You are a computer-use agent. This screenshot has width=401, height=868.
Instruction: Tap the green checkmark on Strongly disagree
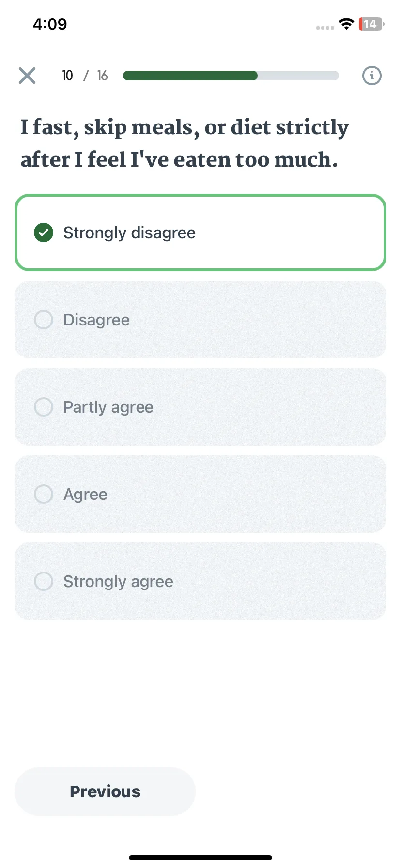tap(44, 232)
